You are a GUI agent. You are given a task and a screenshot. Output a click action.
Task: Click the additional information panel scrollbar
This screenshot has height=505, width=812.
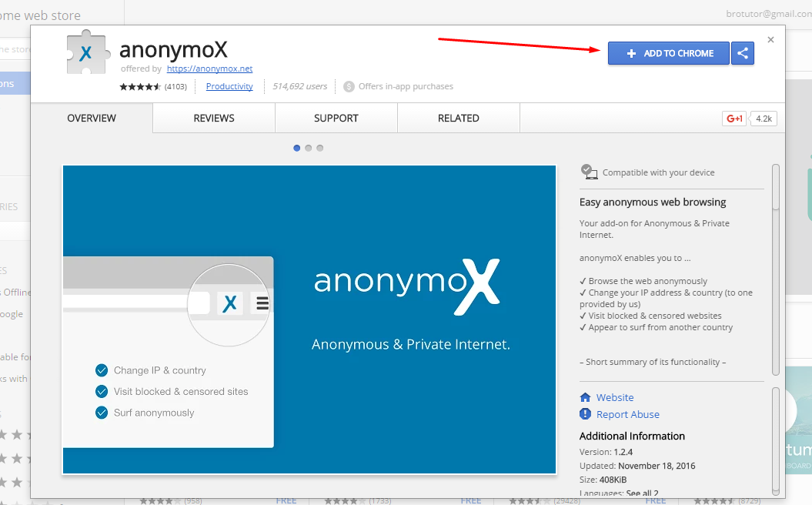[775, 441]
